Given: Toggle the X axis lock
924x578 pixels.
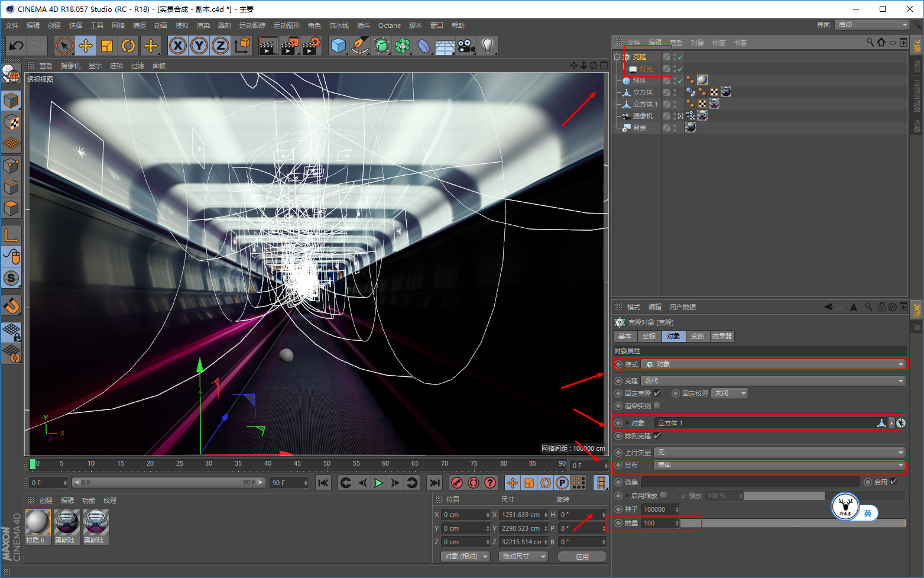Looking at the screenshot, I should click(177, 46).
